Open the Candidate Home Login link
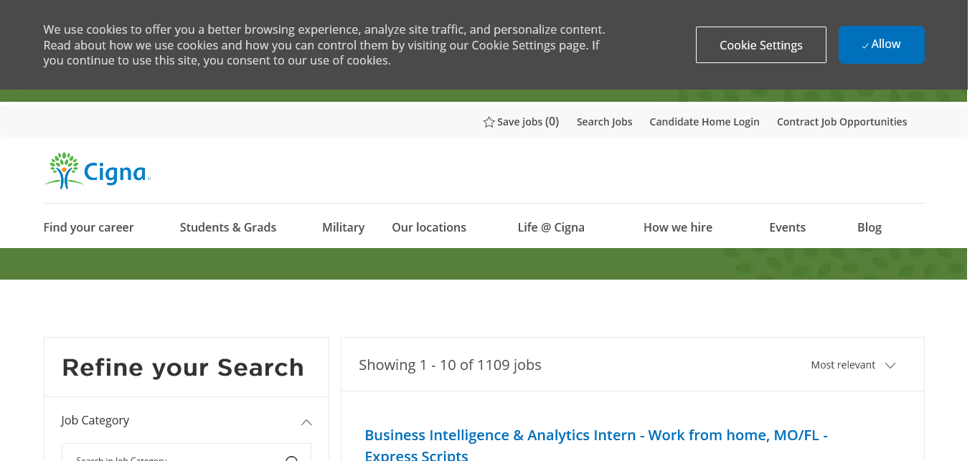 (x=704, y=122)
